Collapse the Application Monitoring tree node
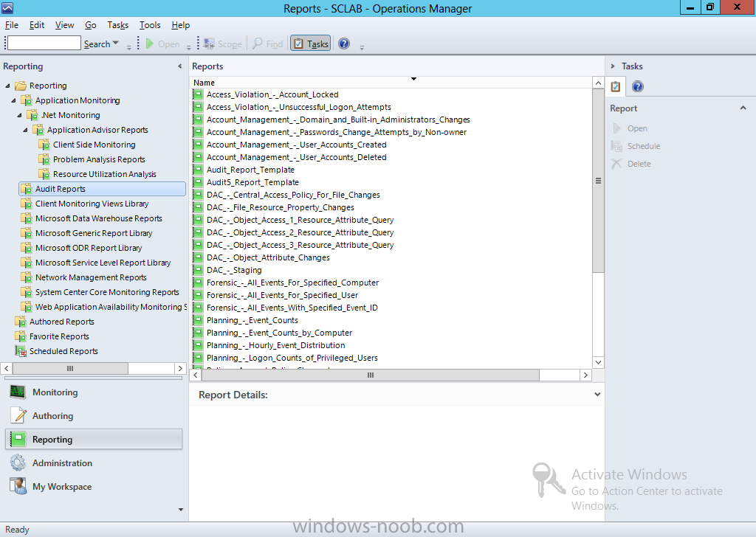Screen dimensions: 756x537 (x=13, y=100)
